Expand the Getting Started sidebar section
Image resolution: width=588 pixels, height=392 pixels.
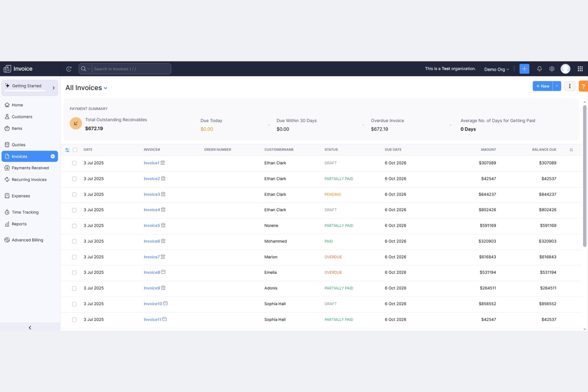[x=54, y=88]
